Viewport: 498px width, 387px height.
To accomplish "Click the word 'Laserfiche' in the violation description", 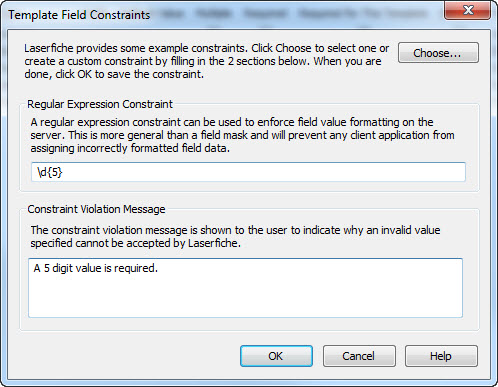I will point(213,243).
